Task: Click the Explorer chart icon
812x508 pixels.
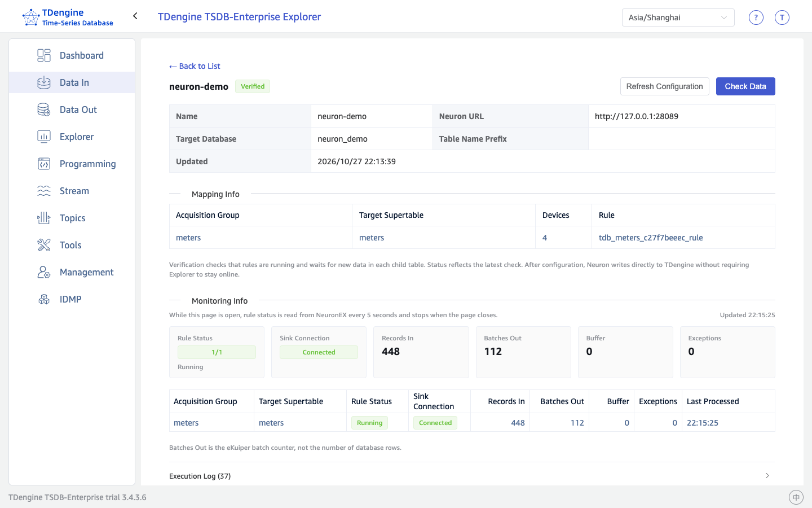Action: coord(44,137)
